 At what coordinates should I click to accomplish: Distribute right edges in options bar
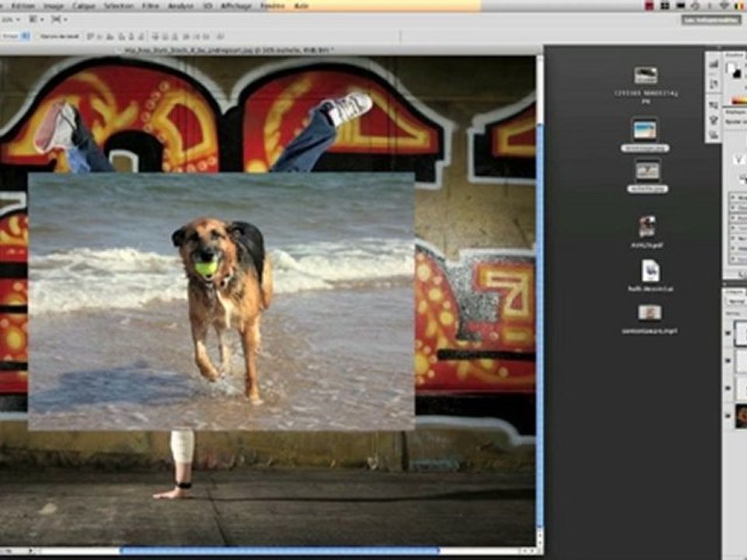(206, 37)
